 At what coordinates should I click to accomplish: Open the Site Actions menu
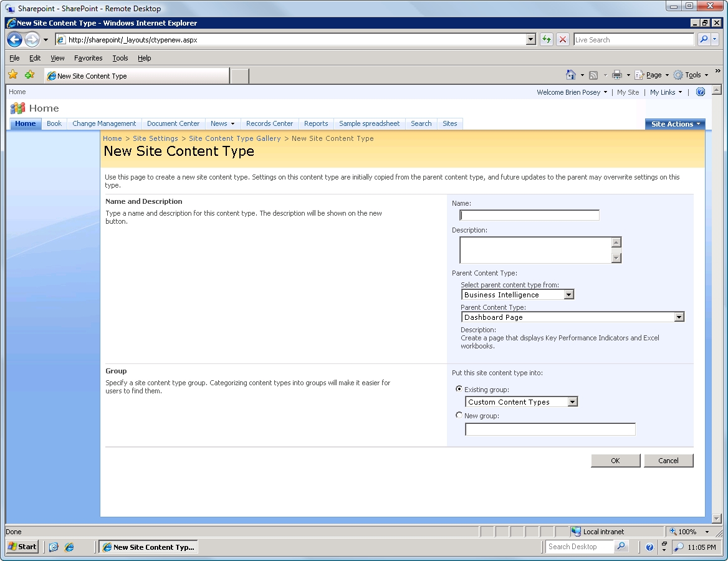click(x=675, y=124)
